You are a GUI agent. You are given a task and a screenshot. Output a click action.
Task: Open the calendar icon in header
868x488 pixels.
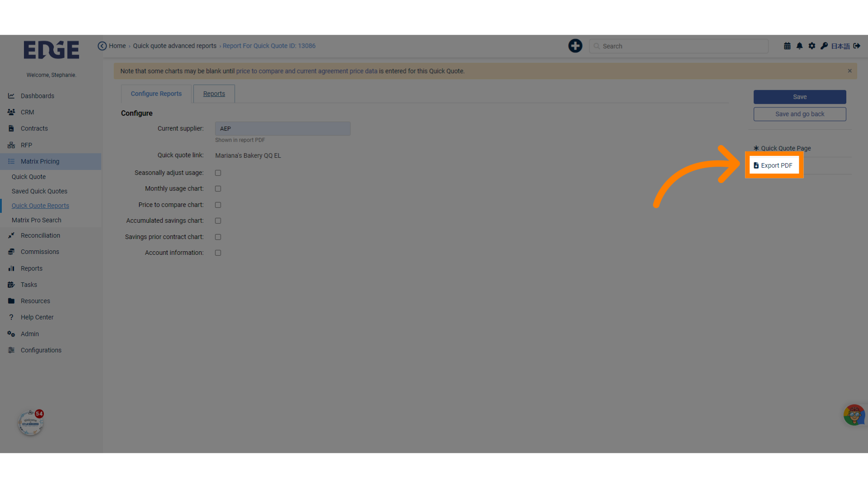pyautogui.click(x=787, y=46)
